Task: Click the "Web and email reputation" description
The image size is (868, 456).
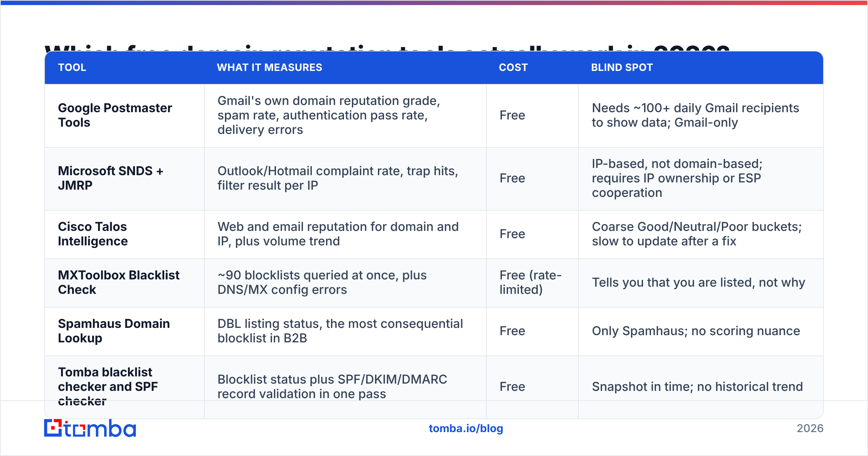Action: click(338, 234)
